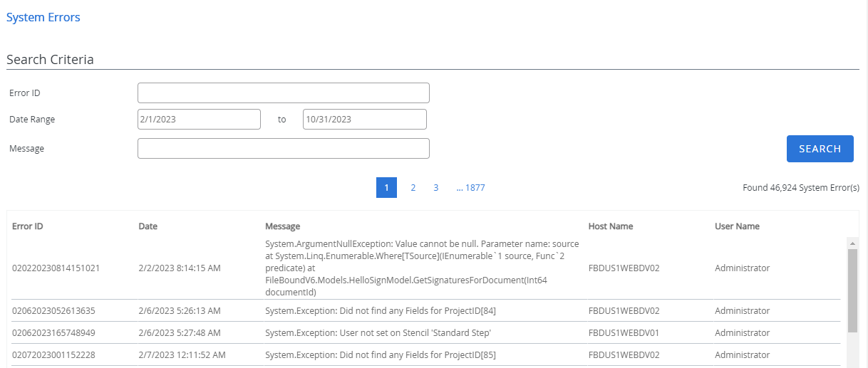Select page 1 in pagination
868x368 pixels.
[x=386, y=188]
